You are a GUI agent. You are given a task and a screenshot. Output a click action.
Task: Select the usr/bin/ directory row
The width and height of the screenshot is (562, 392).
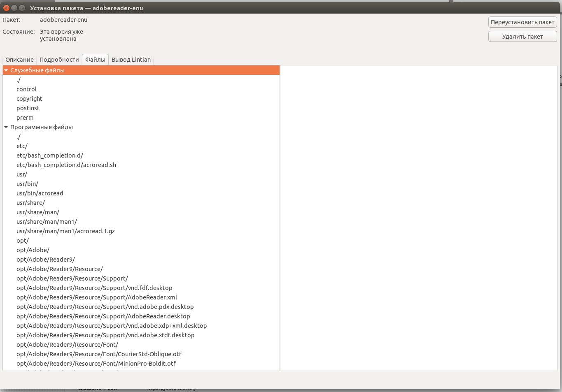coord(141,184)
